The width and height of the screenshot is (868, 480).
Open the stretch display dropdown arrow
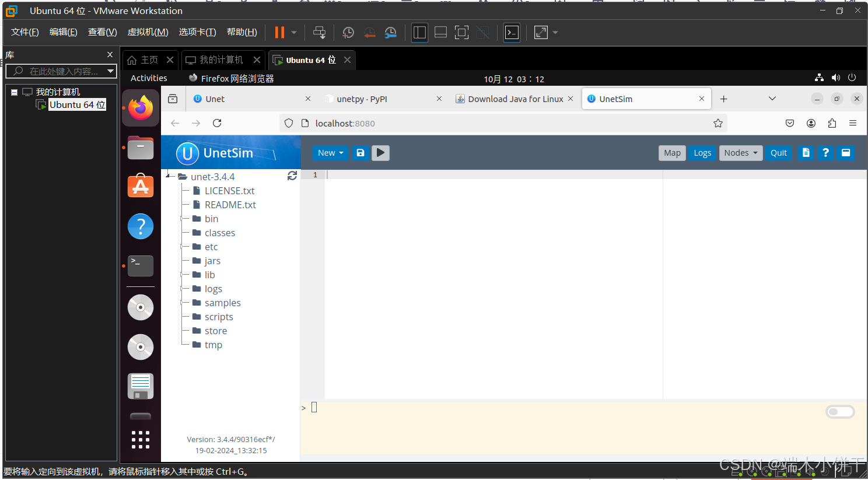coord(555,33)
